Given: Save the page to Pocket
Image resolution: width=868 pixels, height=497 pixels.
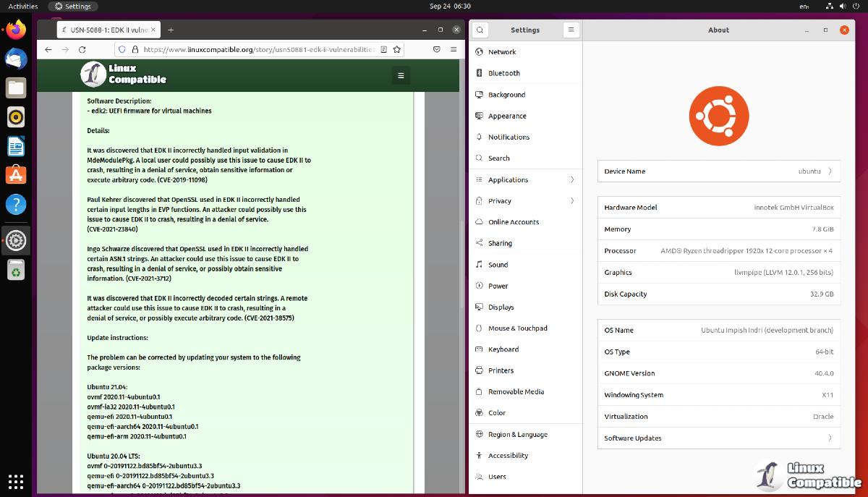Looking at the screenshot, I should click(437, 49).
